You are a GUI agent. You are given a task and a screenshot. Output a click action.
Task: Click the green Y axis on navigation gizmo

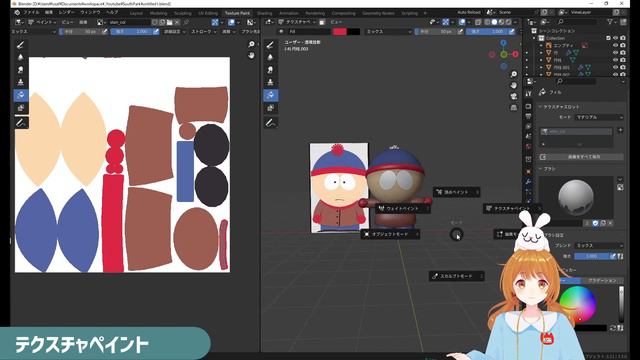(x=504, y=54)
